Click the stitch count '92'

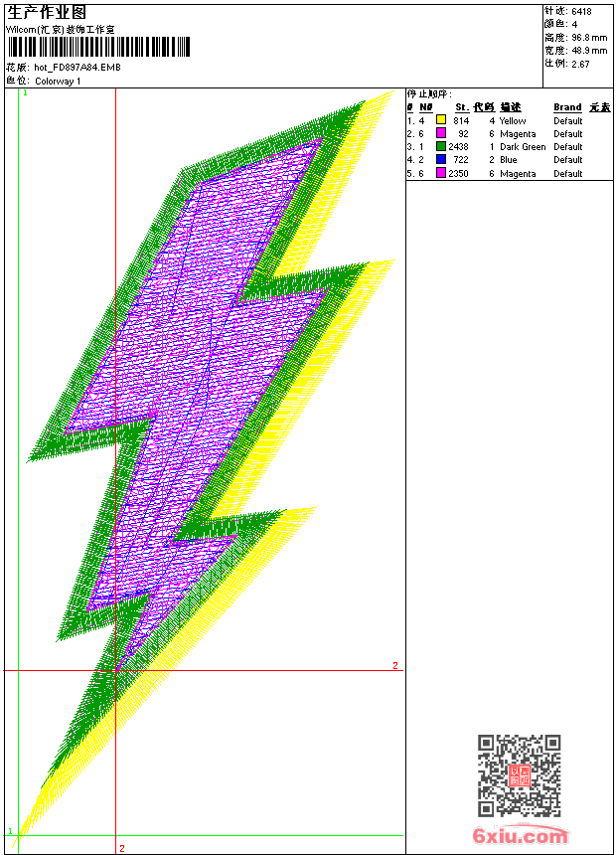click(x=463, y=133)
